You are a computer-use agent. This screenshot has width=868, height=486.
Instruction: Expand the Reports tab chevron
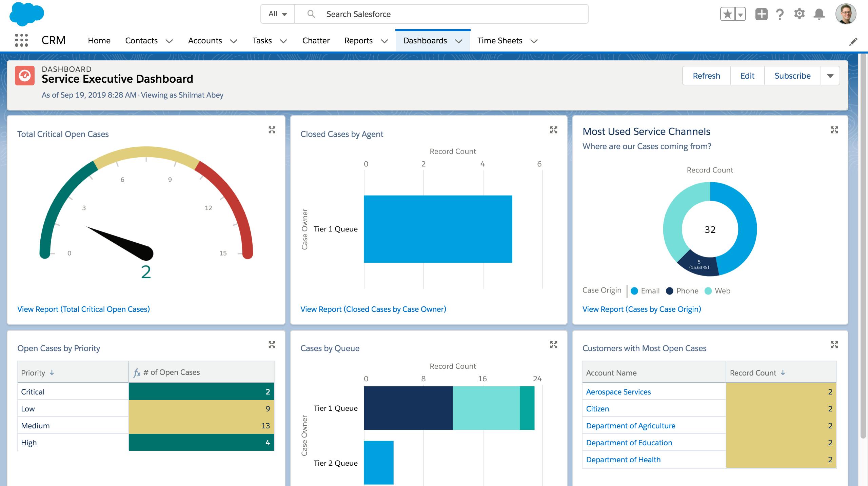(384, 41)
